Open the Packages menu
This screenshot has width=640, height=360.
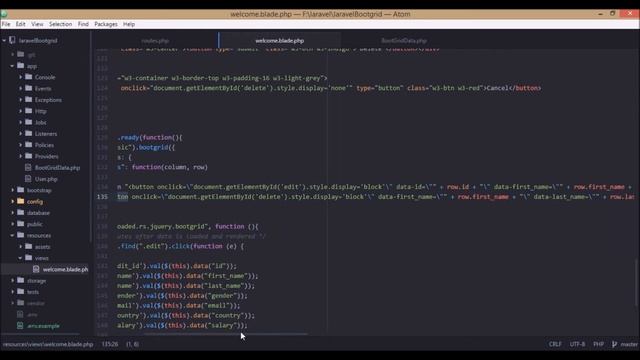click(x=106, y=24)
